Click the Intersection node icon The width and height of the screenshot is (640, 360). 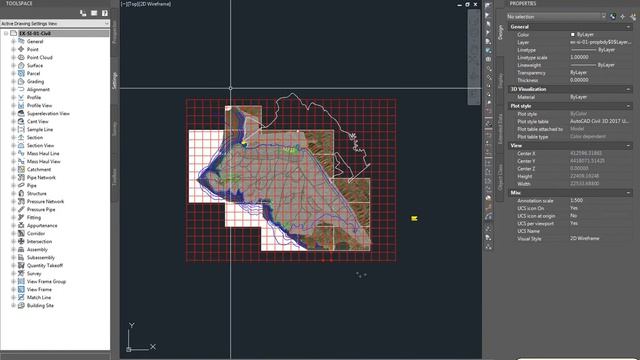[21, 241]
